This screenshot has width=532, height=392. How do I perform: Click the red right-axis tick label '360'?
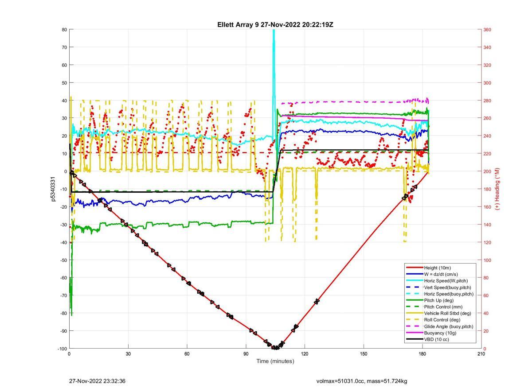point(487,30)
